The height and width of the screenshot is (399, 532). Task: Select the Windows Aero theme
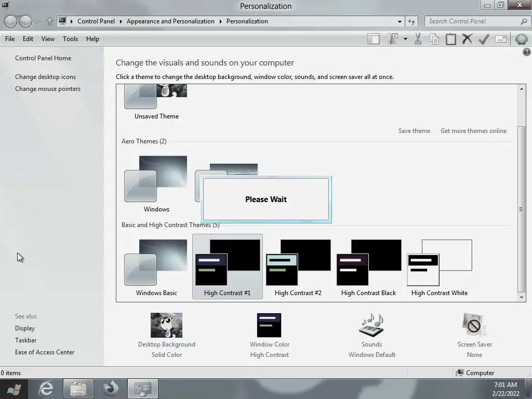tap(156, 184)
